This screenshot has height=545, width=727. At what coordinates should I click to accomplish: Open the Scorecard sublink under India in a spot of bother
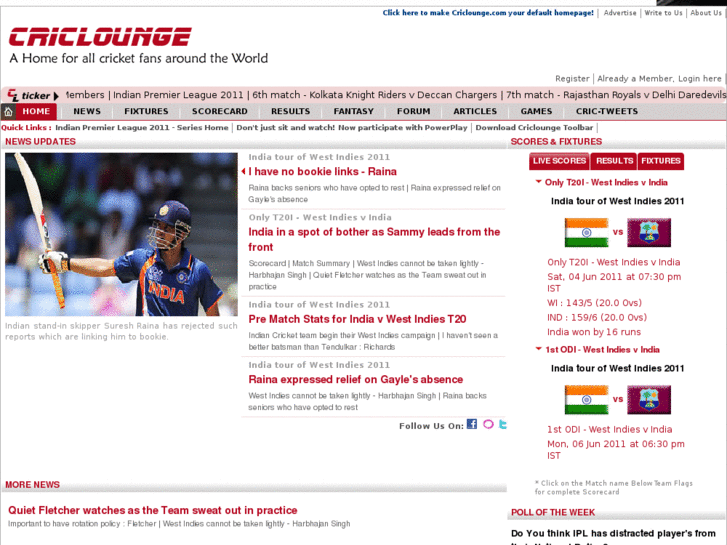(267, 263)
